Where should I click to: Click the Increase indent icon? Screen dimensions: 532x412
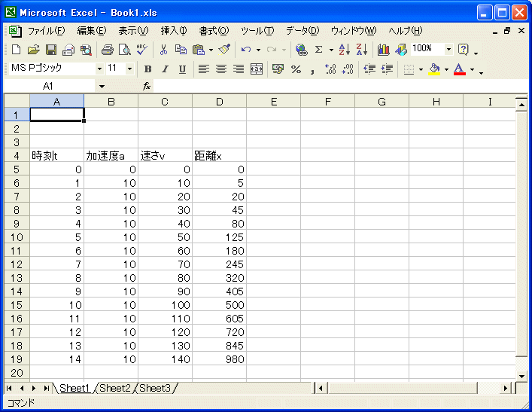387,69
